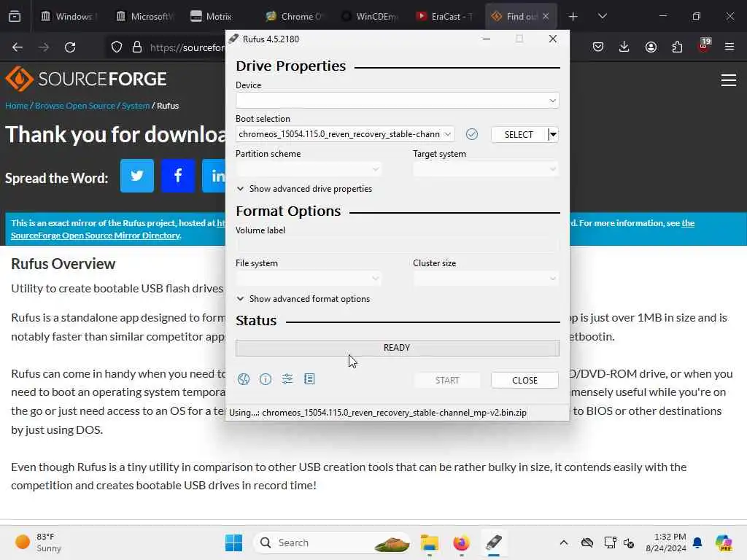Open File Explorer from the taskbar
Screen dimensions: 747x560
(429, 542)
